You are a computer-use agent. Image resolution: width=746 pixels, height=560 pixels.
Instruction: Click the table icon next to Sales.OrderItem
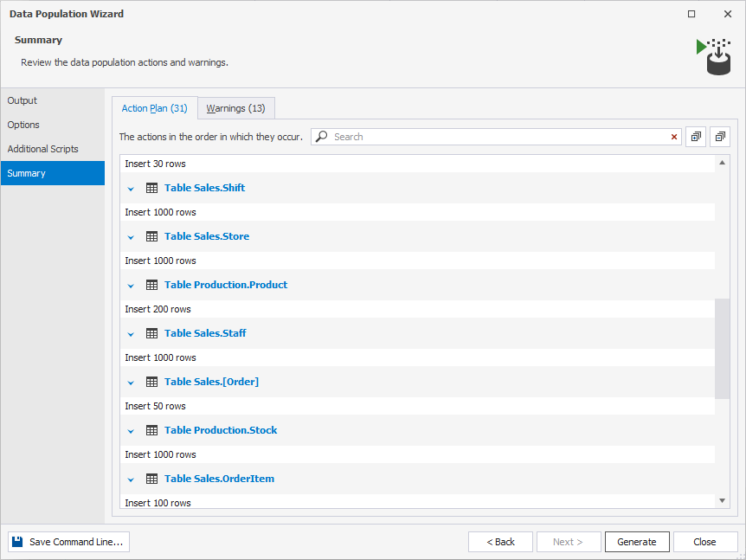(151, 480)
